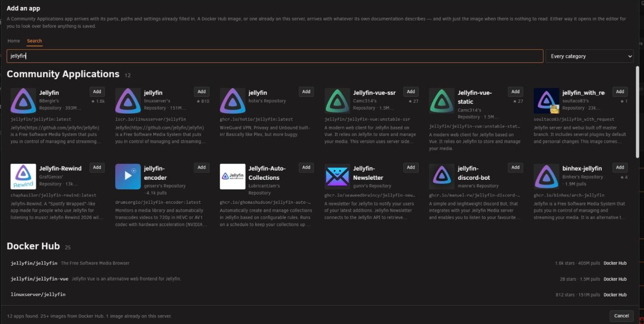Click the Jellyfin-Newsletter envelope icon

click(x=337, y=176)
